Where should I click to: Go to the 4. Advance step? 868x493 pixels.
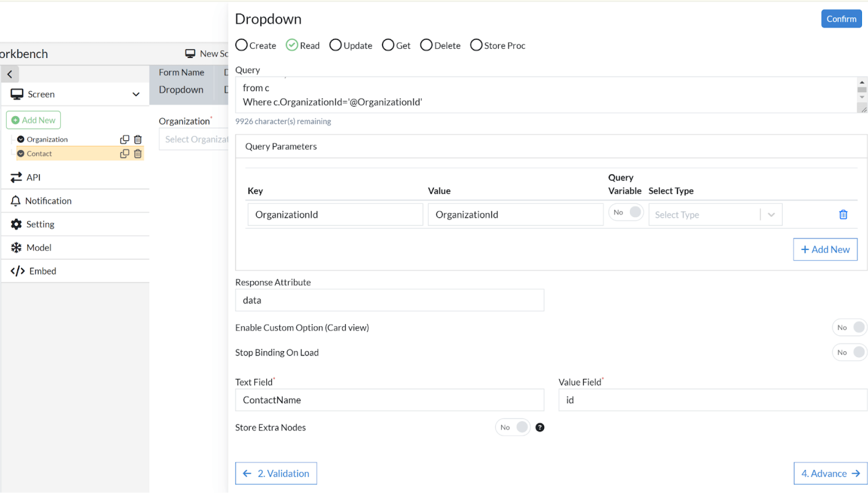click(830, 473)
